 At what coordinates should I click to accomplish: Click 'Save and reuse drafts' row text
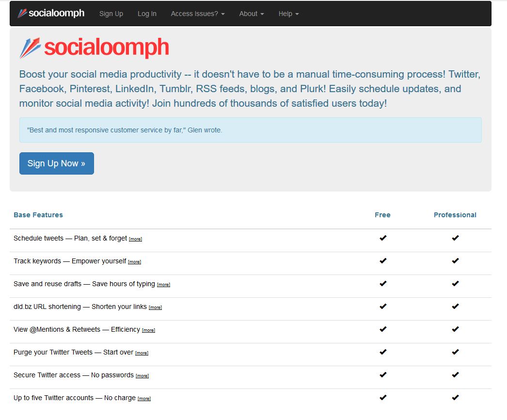point(84,284)
